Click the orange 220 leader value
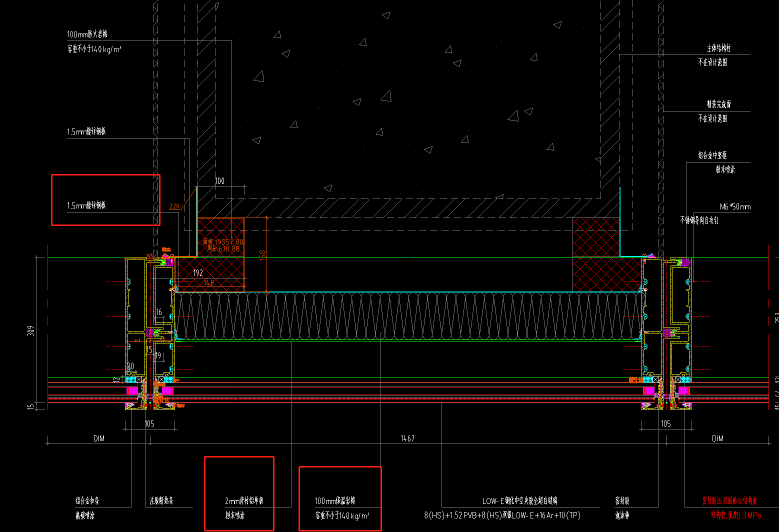 pos(174,206)
